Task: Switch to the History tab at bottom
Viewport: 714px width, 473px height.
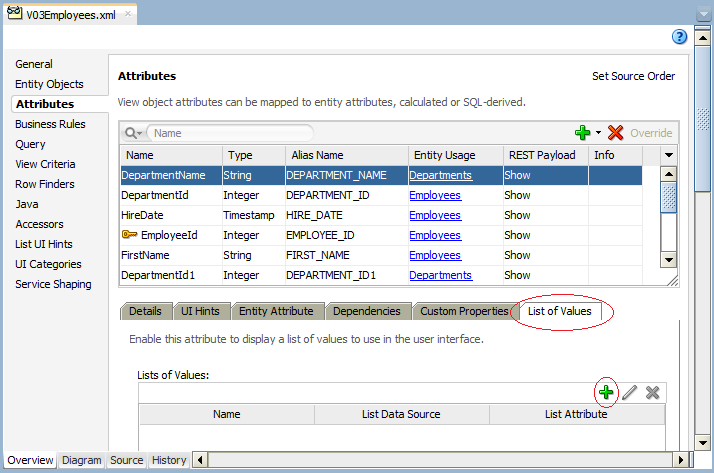Action: (169, 460)
